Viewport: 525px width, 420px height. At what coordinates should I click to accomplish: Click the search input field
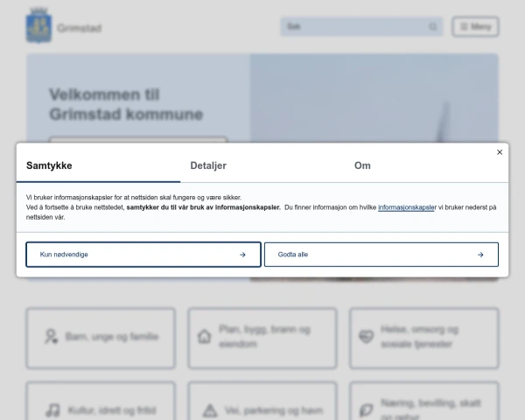pos(361,26)
